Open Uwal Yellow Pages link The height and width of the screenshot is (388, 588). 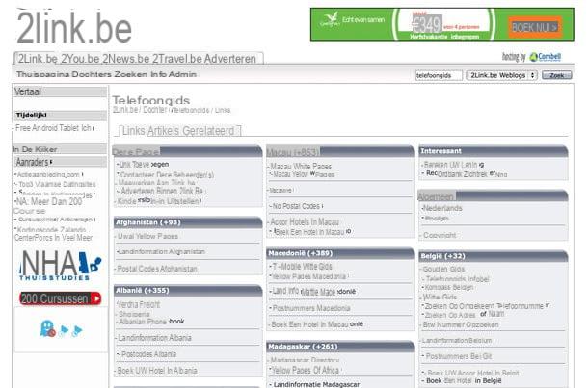(147, 236)
